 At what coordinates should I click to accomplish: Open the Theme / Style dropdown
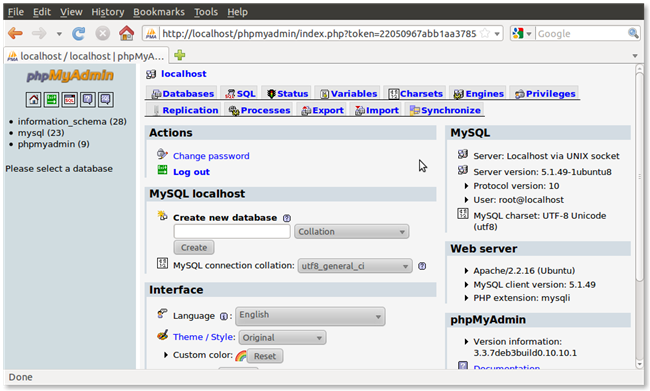click(x=282, y=338)
